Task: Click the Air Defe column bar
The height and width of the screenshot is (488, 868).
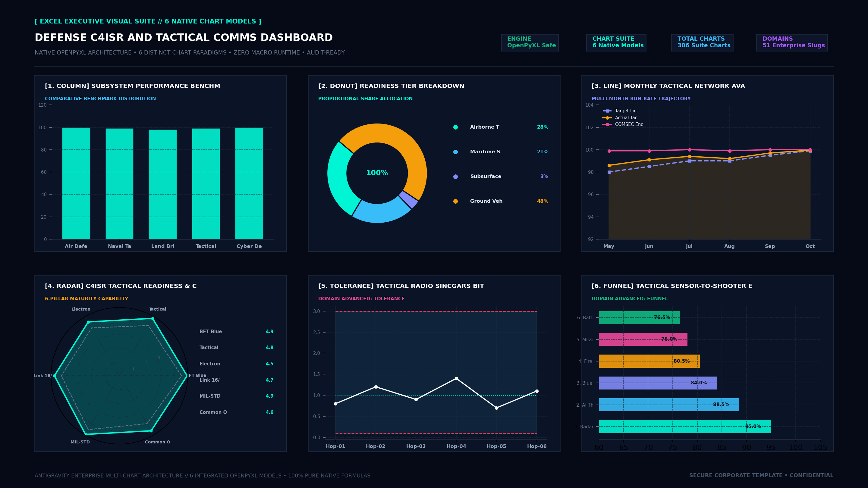Action: point(76,183)
